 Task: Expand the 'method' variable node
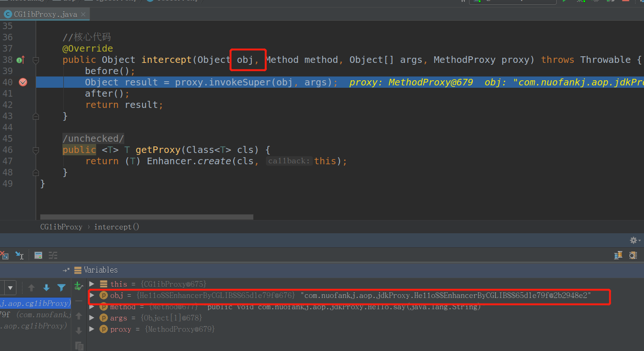(x=92, y=306)
